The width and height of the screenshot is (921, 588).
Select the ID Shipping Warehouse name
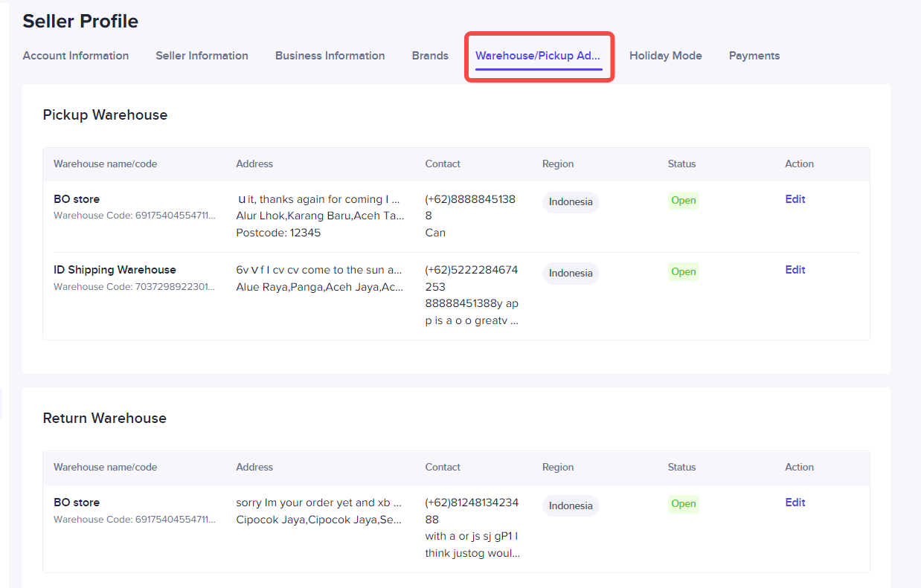(x=115, y=270)
